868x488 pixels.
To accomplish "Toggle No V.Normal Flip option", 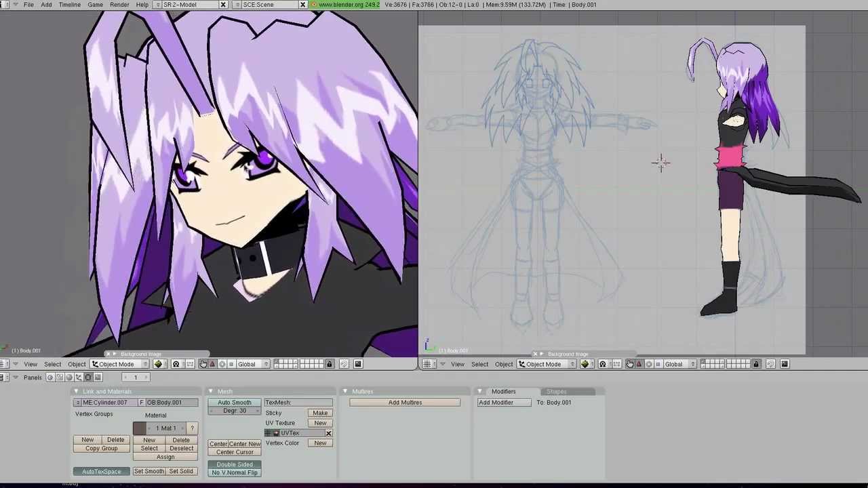I will pos(235,472).
